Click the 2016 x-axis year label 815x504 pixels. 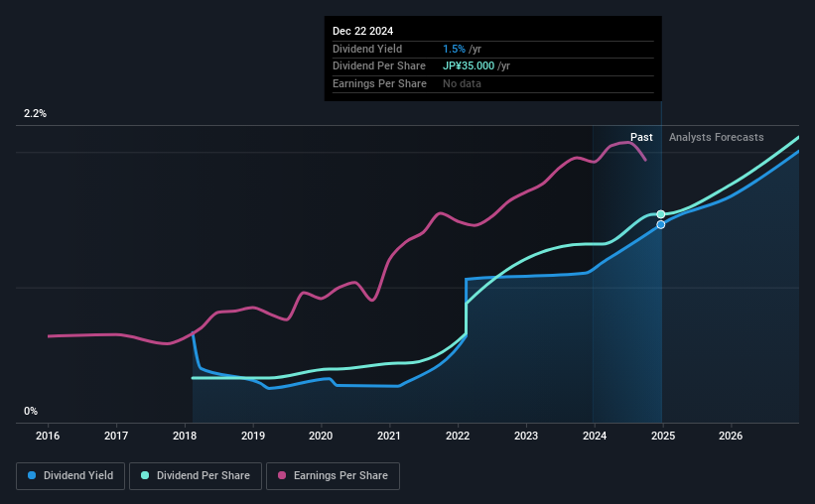pyautogui.click(x=48, y=436)
